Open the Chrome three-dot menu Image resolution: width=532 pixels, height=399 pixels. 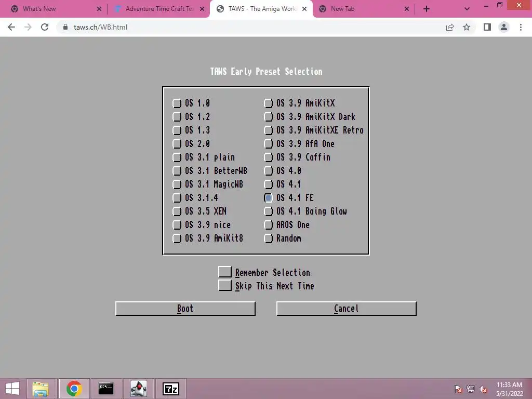(521, 27)
